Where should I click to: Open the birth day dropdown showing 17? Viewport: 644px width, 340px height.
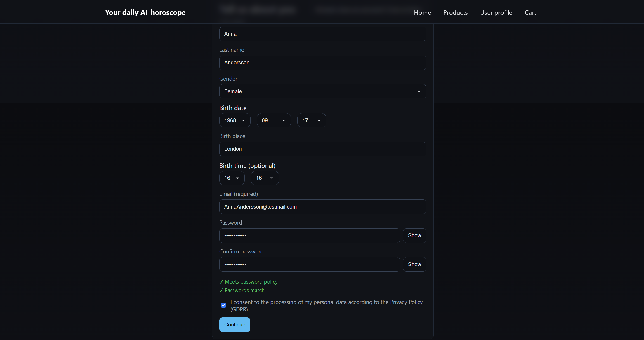[x=311, y=120]
